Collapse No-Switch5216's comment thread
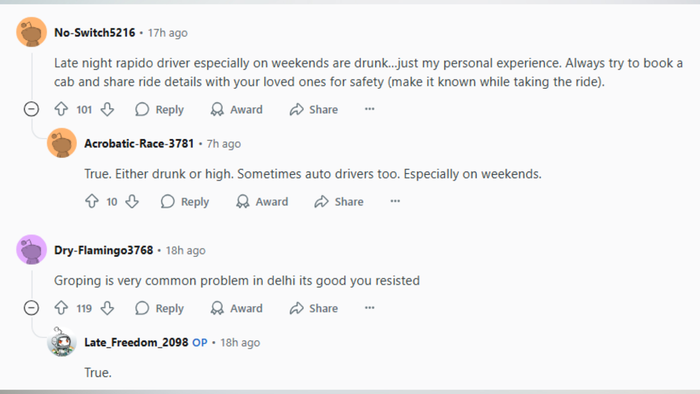 31,109
